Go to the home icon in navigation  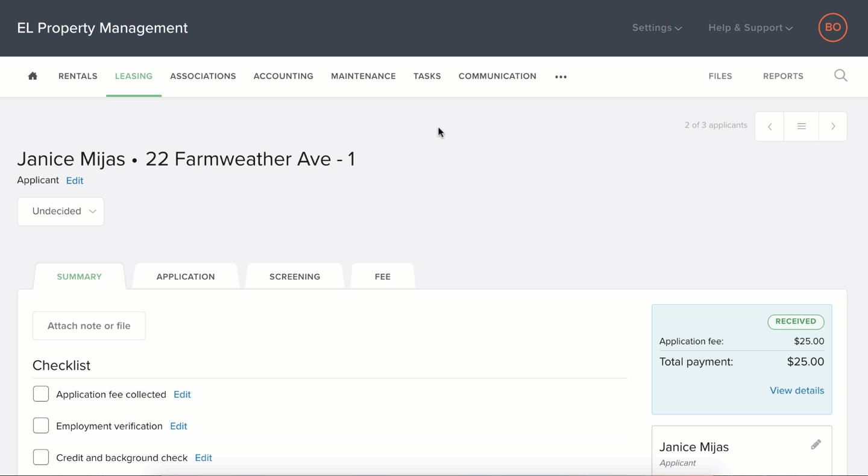(33, 76)
